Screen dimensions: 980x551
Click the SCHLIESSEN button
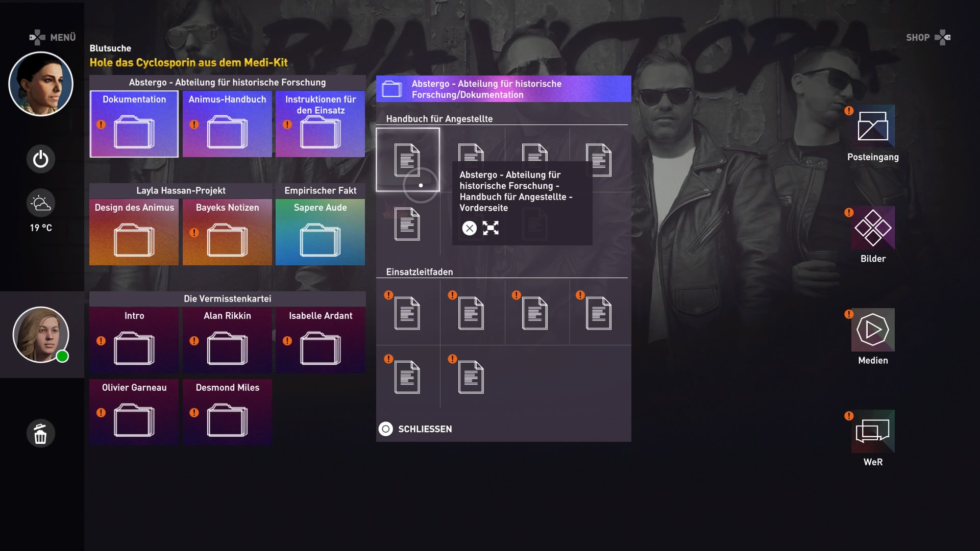tap(416, 429)
